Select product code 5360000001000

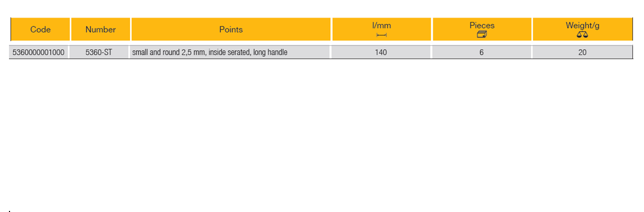pyautogui.click(x=39, y=52)
